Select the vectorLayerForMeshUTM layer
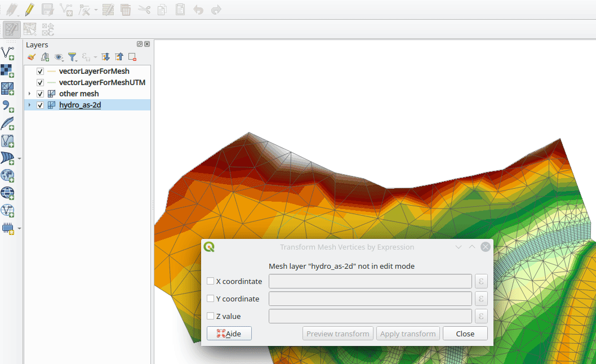This screenshot has height=364, width=596. tap(102, 82)
